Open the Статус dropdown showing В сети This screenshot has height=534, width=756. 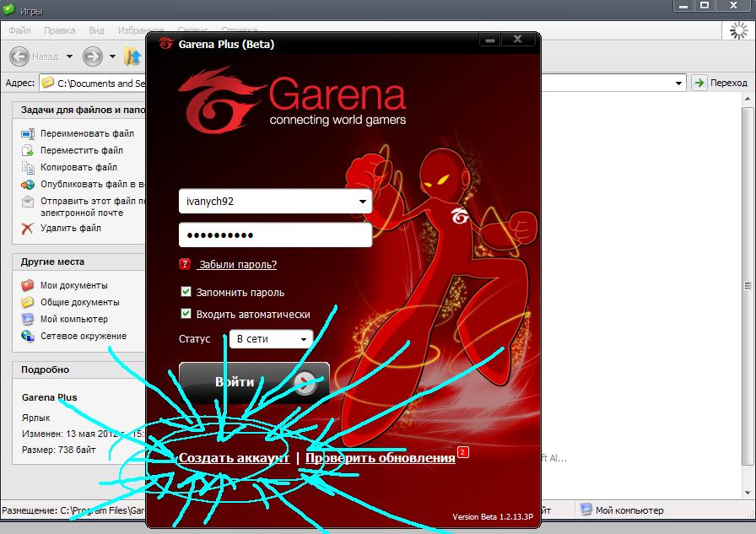click(271, 339)
